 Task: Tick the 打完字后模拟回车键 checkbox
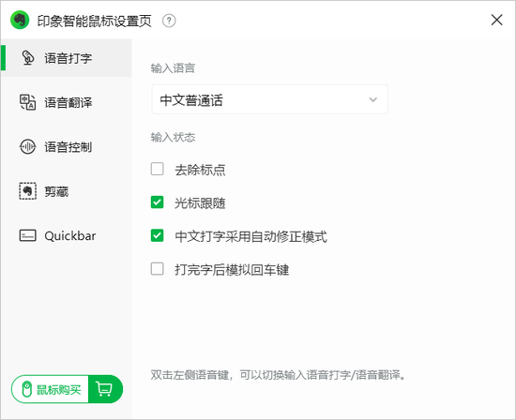coord(158,269)
